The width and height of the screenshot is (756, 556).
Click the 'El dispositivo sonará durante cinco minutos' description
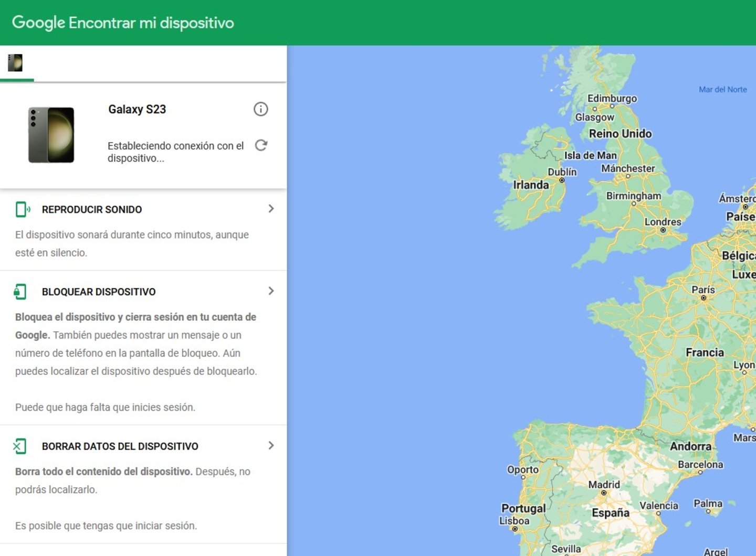coord(132,243)
